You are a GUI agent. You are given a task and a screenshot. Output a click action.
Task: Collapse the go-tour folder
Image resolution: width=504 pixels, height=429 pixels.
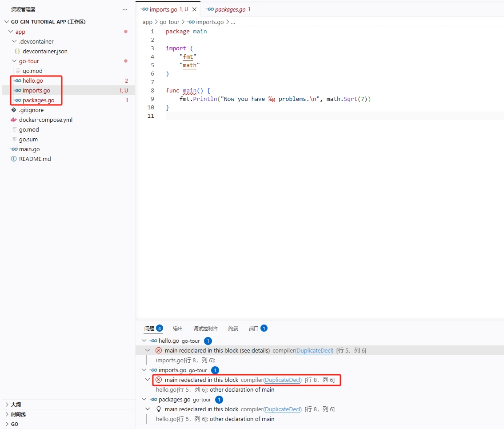coord(14,61)
